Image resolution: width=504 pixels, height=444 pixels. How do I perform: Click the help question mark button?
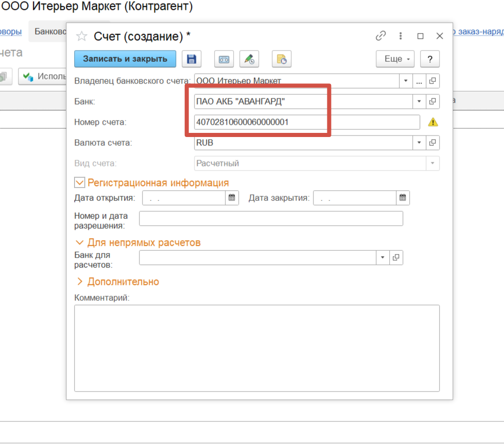429,59
